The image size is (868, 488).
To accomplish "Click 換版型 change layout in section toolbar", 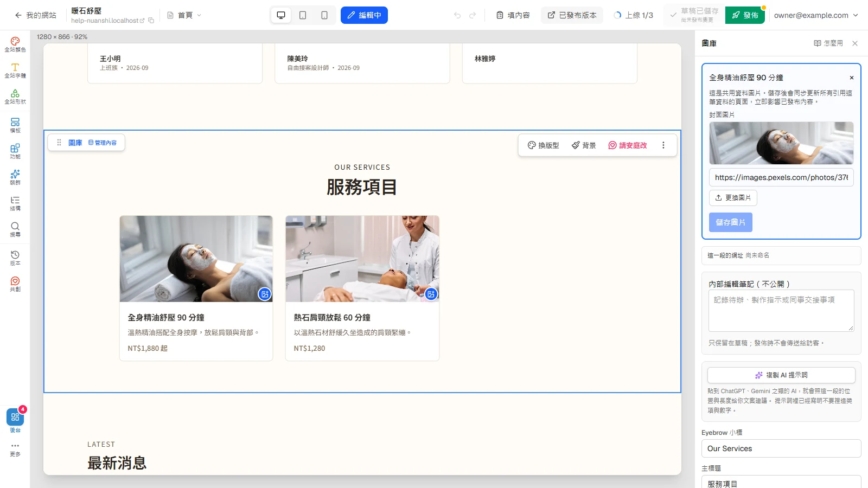I will pyautogui.click(x=544, y=145).
